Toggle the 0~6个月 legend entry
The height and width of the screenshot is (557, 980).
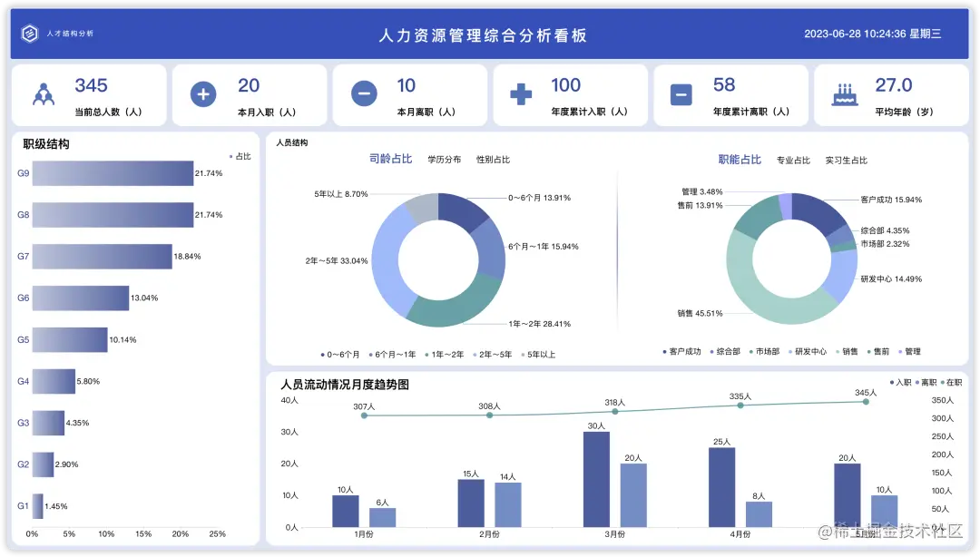pos(340,355)
